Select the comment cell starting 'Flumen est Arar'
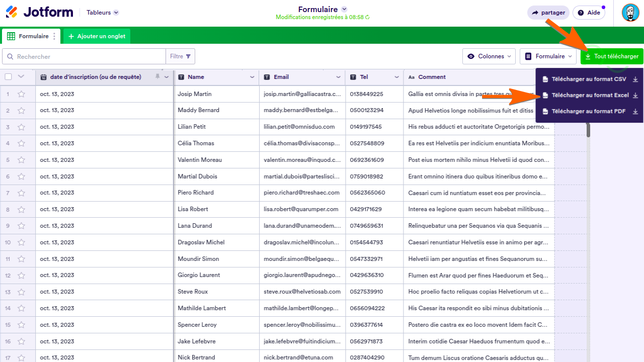This screenshot has height=362, width=644. pos(479,275)
